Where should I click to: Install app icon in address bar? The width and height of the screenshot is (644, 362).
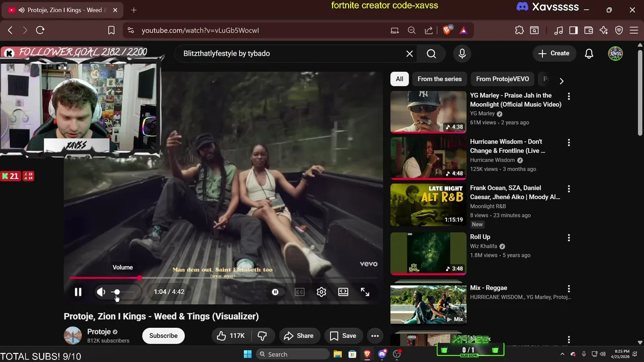click(x=395, y=30)
